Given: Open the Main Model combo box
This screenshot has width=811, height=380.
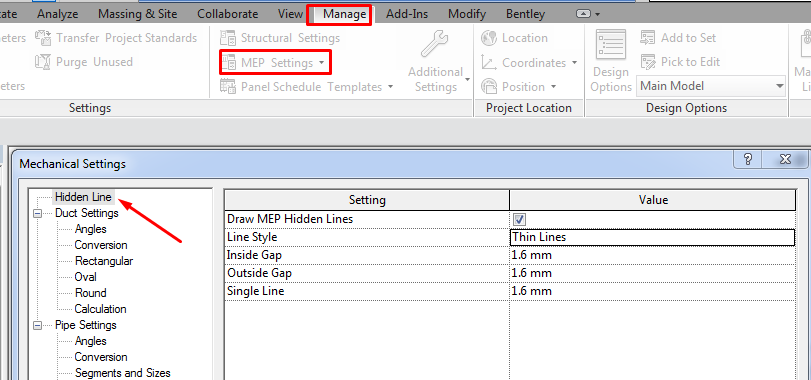Looking at the screenshot, I should (712, 86).
